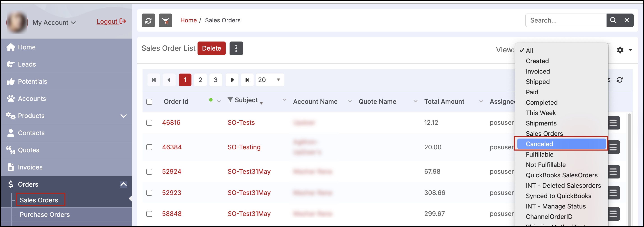This screenshot has width=644, height=227.
Task: Open the SO-Testing subject link
Action: (244, 147)
